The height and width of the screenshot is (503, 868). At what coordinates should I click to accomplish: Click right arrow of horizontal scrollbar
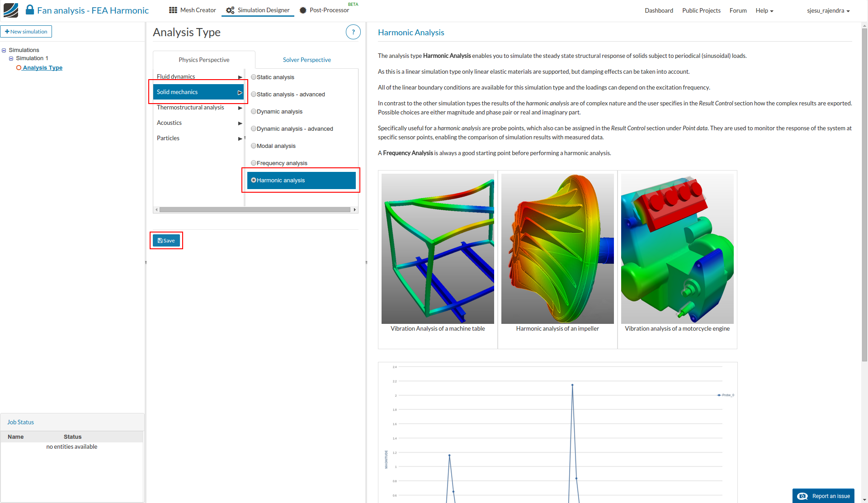tap(355, 210)
